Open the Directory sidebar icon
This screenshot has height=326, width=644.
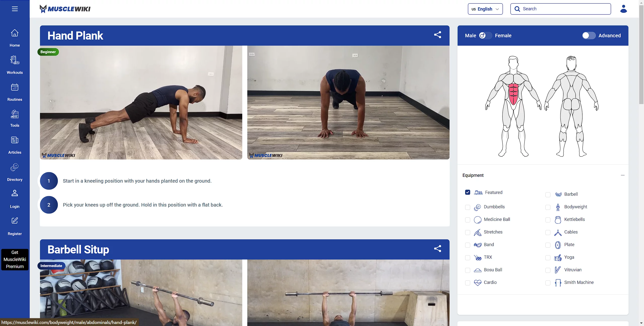pos(15,167)
